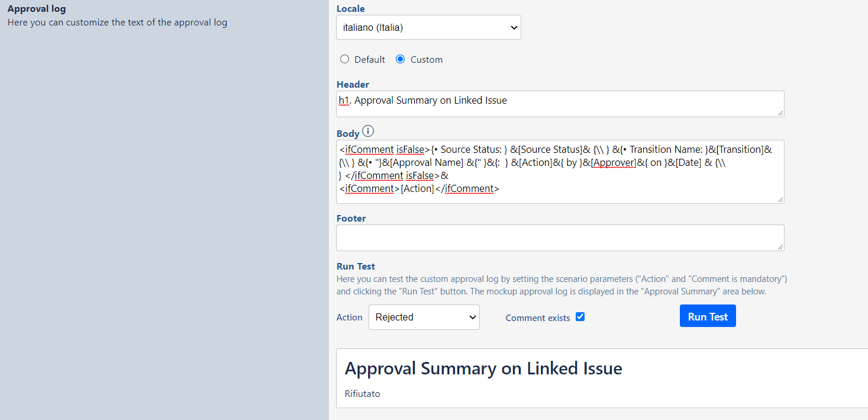Grab the Footer textarea resize handle

pos(780,247)
